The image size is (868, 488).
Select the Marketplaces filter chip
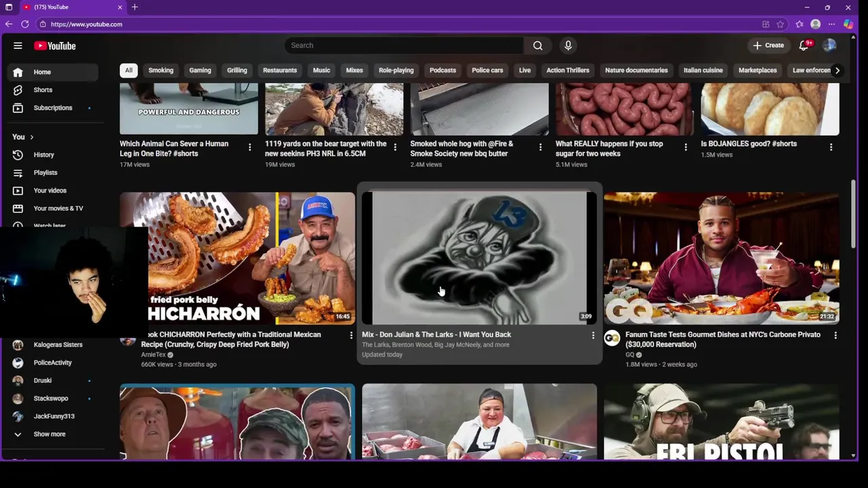pyautogui.click(x=757, y=70)
